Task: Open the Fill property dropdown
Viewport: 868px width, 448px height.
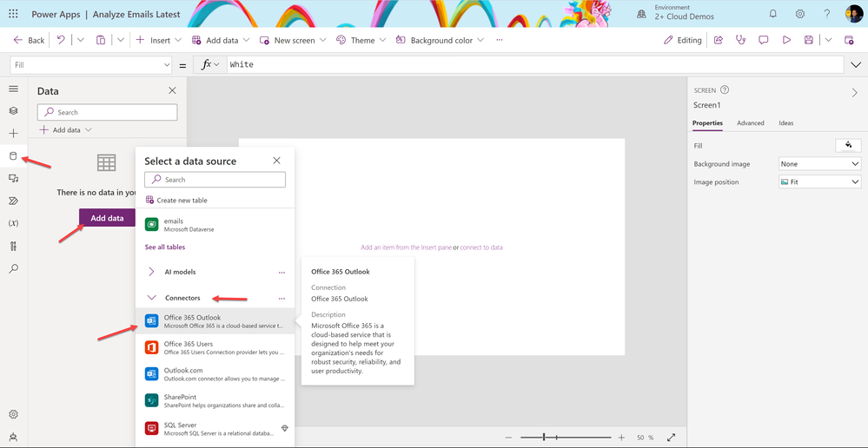Action: point(91,65)
